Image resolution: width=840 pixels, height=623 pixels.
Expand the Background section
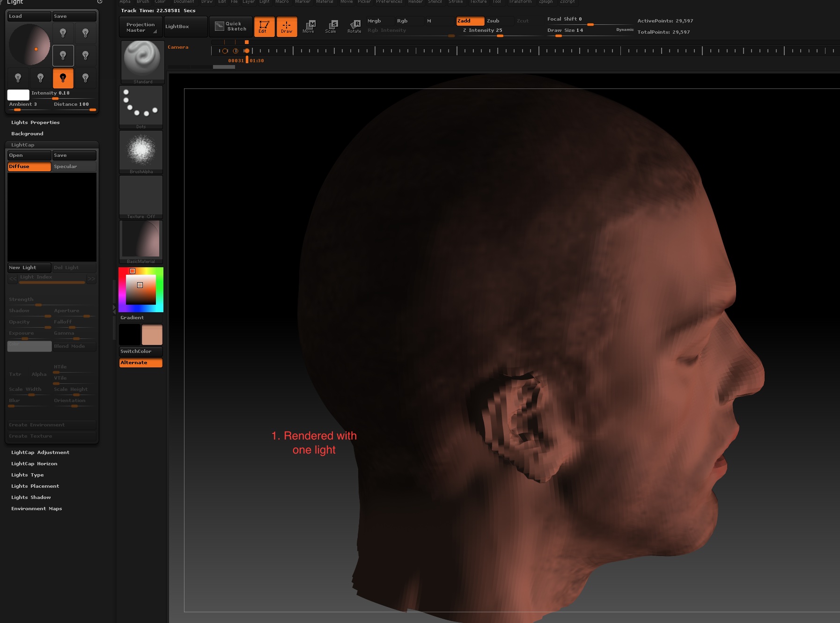click(x=27, y=134)
